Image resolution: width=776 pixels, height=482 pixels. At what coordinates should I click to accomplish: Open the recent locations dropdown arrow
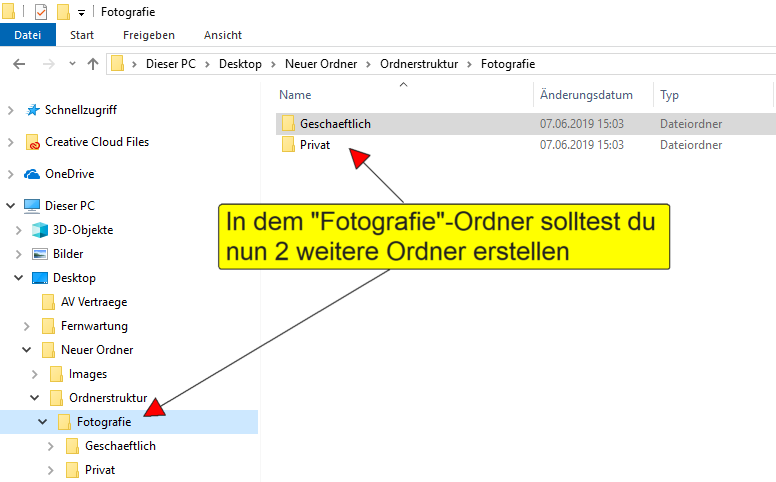pyautogui.click(x=72, y=63)
